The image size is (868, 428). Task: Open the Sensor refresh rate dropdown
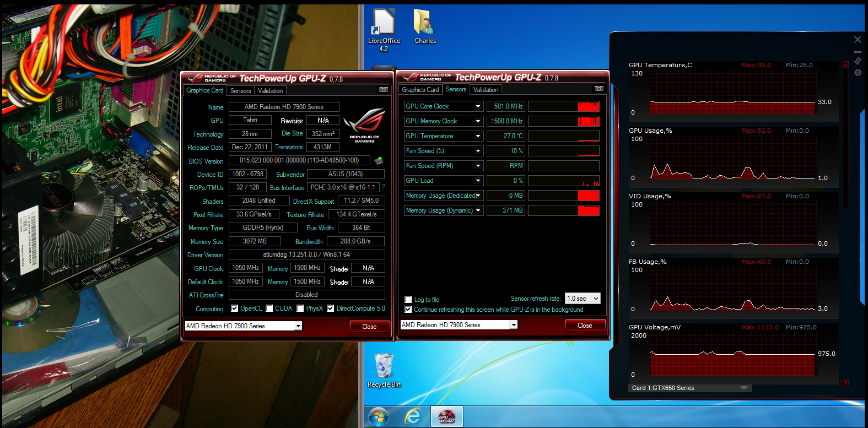coord(583,299)
